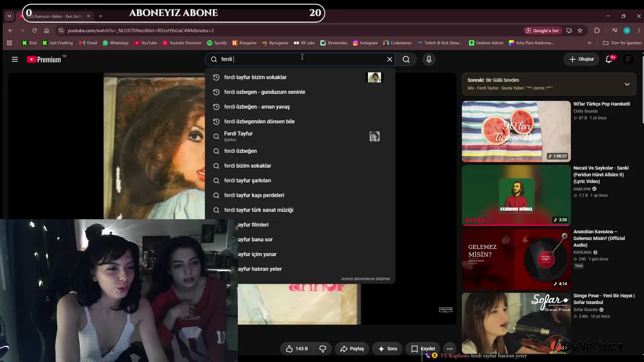This screenshot has width=644, height=362.
Task: Open the browser extensions puzzle icon
Action: click(x=597, y=31)
